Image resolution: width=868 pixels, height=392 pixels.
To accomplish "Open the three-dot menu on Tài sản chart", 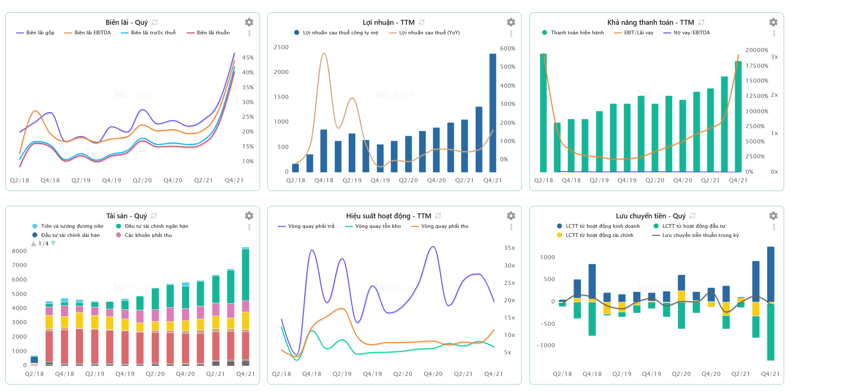I will tap(249, 227).
